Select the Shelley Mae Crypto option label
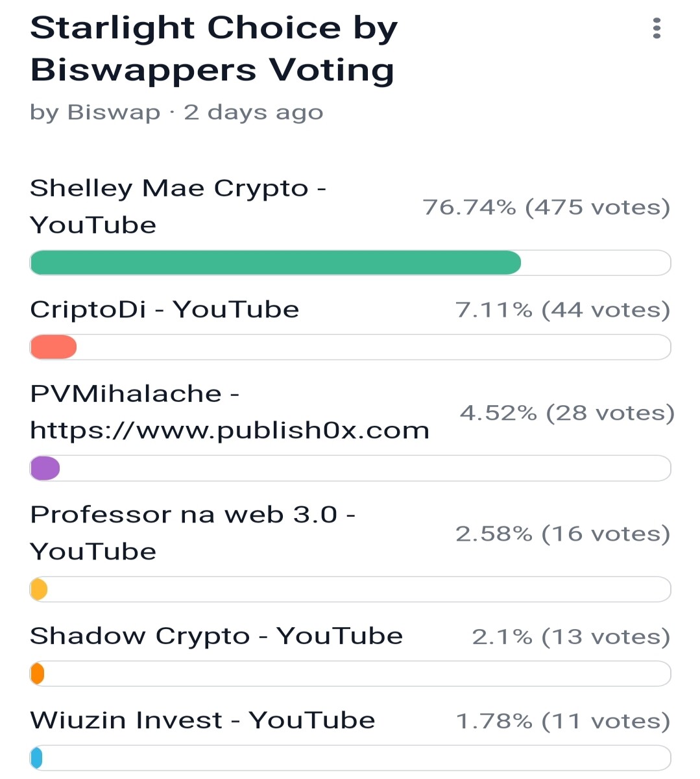 (178, 206)
